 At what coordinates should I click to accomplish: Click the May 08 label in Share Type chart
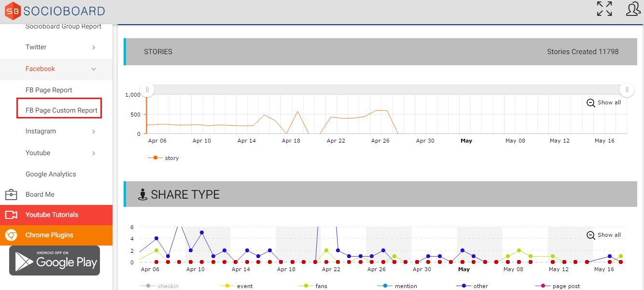[514, 269]
